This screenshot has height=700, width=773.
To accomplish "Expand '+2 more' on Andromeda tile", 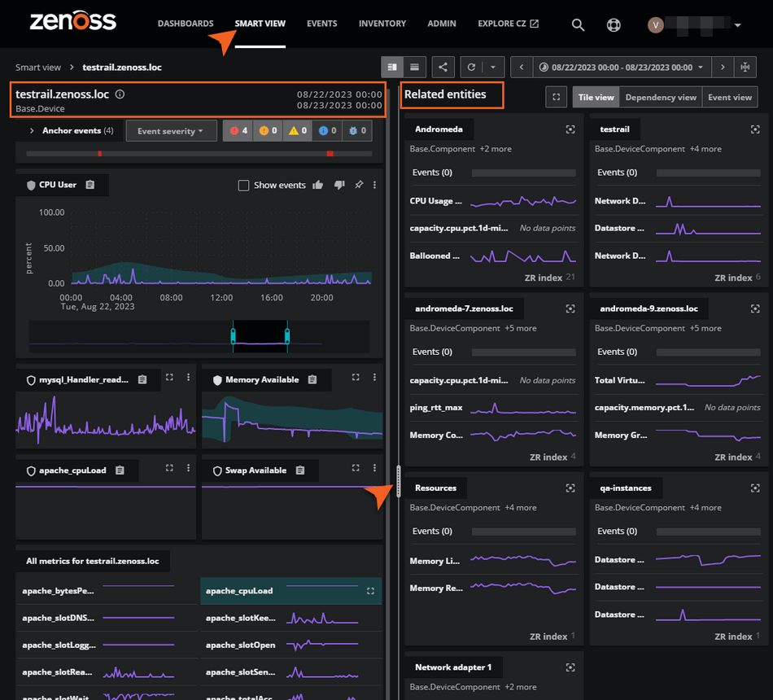I will [496, 149].
